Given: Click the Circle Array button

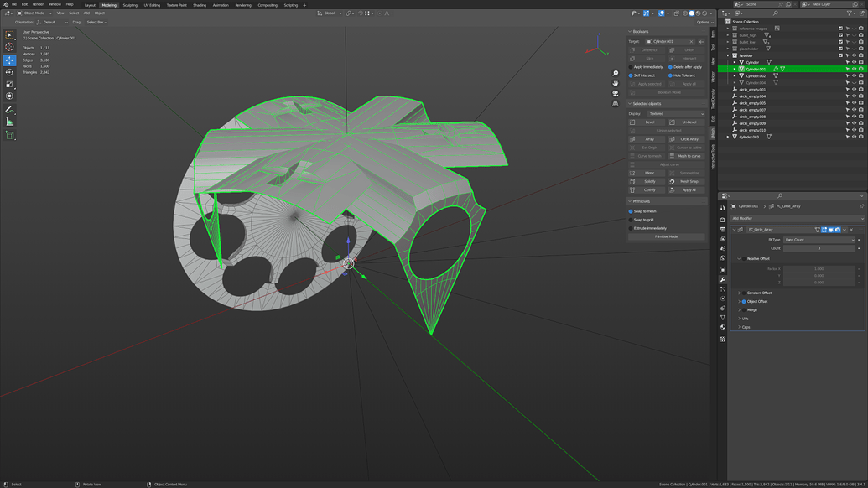Looking at the screenshot, I should click(686, 139).
